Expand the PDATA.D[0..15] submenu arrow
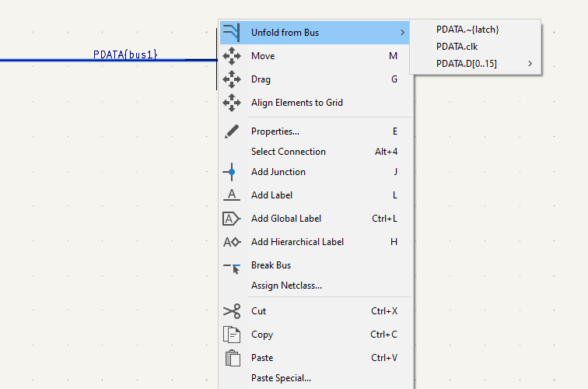 click(530, 63)
